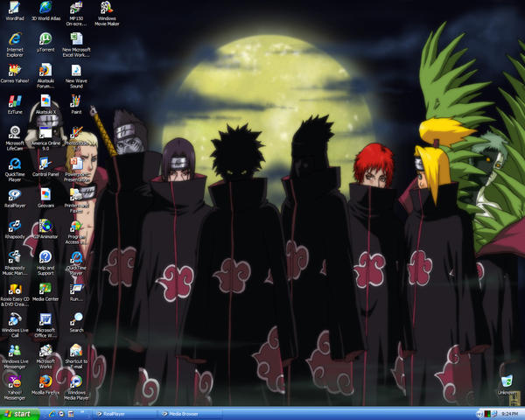The image size is (525, 420).
Task: Select the Rhapsody desktop icon
Action: pyautogui.click(x=15, y=229)
